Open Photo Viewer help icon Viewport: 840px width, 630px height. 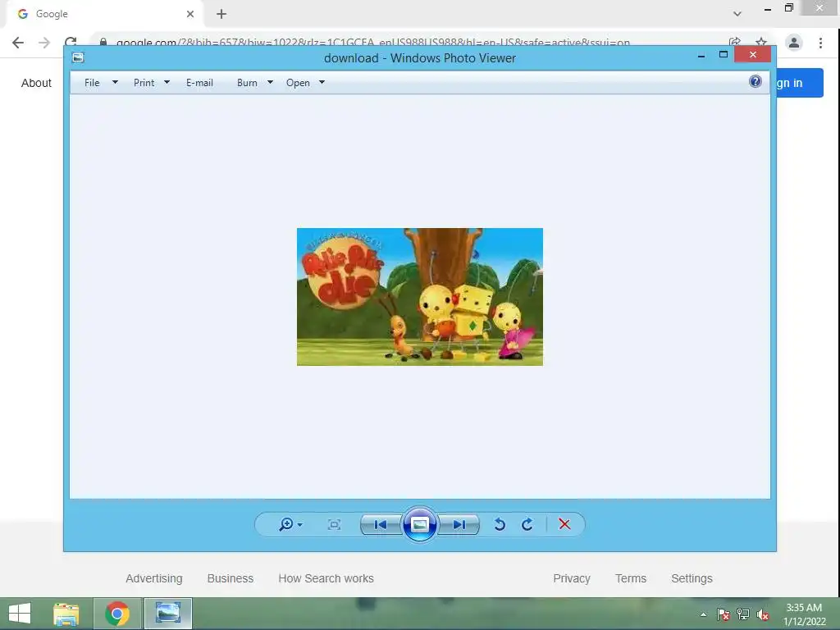(x=756, y=81)
